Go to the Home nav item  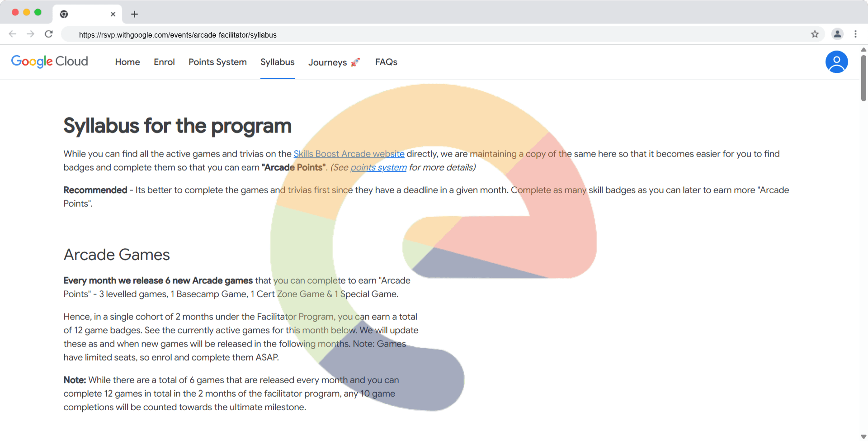click(127, 62)
